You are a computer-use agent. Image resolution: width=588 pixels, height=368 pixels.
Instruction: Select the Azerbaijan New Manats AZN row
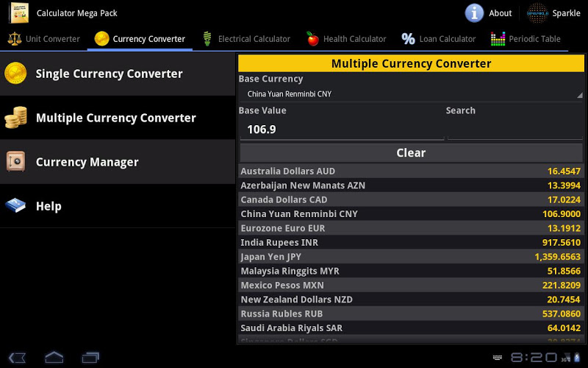(411, 185)
